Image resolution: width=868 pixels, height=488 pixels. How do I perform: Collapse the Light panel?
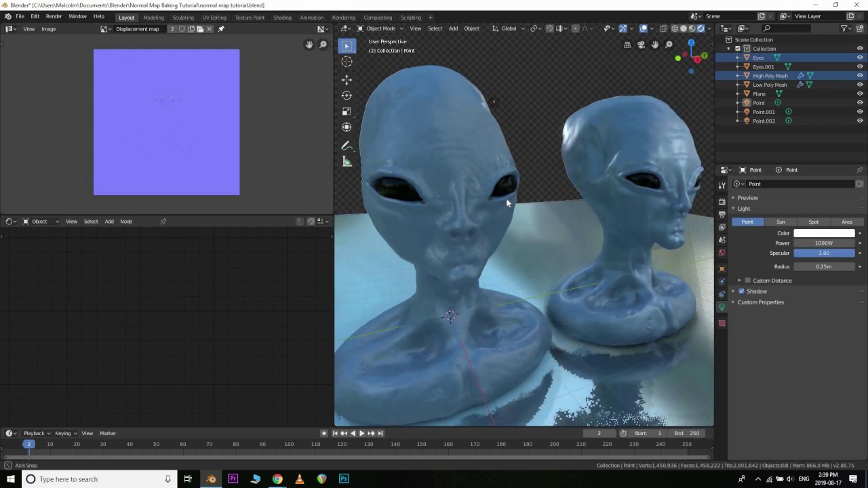click(744, 209)
